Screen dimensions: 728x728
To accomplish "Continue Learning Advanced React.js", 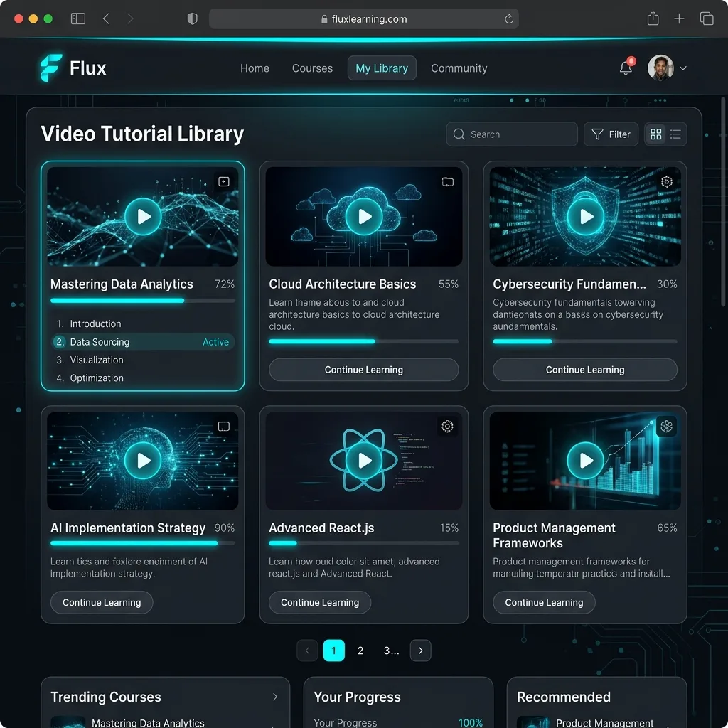I will [320, 602].
